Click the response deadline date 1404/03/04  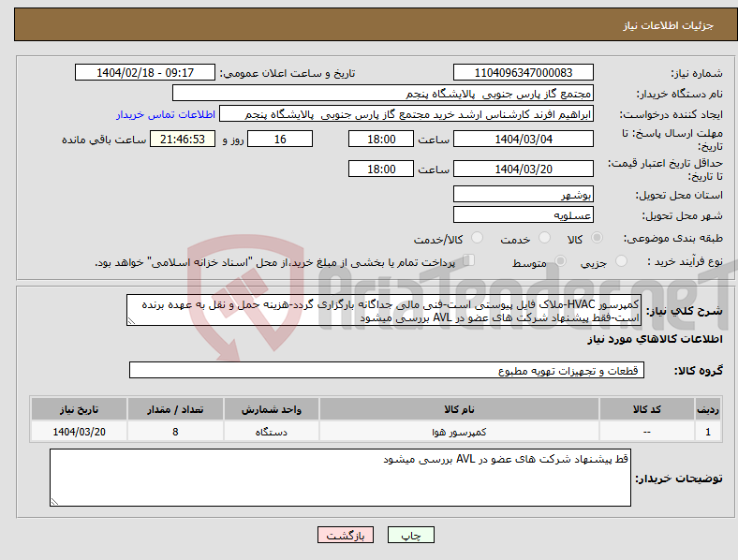523,140
